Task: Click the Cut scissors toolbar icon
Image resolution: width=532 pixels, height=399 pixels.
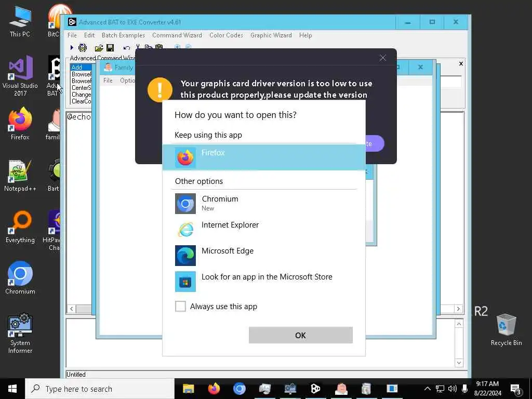Action: pos(138,47)
